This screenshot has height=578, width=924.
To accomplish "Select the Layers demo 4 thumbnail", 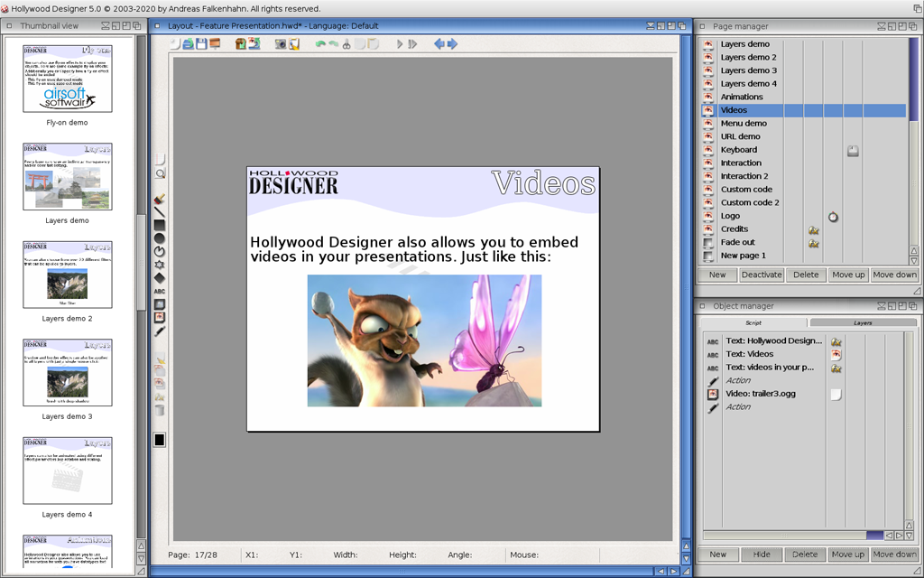I will click(x=67, y=470).
